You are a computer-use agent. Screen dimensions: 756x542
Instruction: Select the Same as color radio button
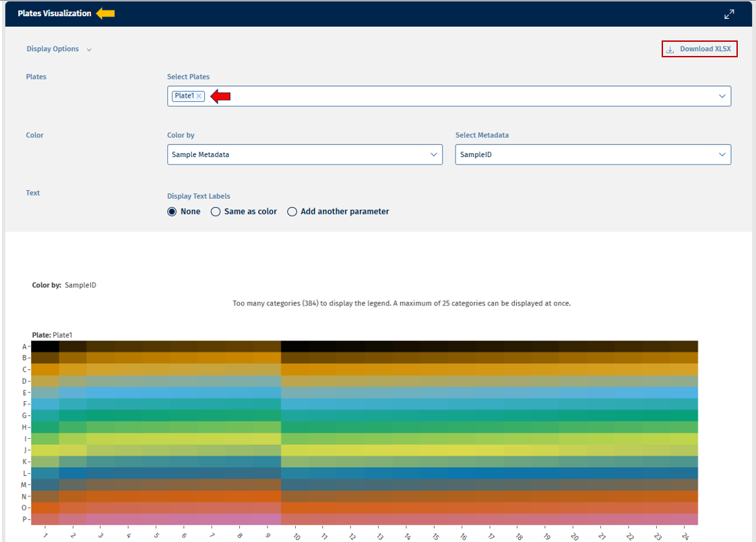click(x=216, y=212)
